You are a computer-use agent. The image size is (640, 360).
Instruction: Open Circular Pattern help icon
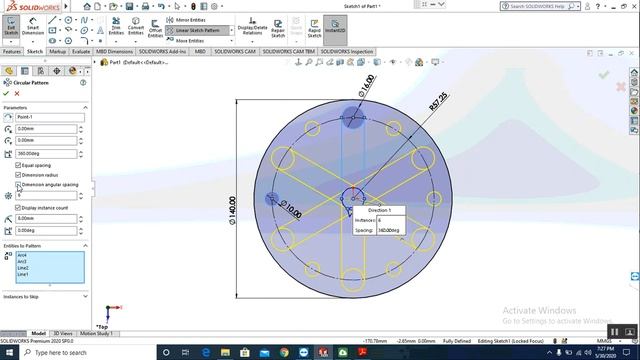83,82
